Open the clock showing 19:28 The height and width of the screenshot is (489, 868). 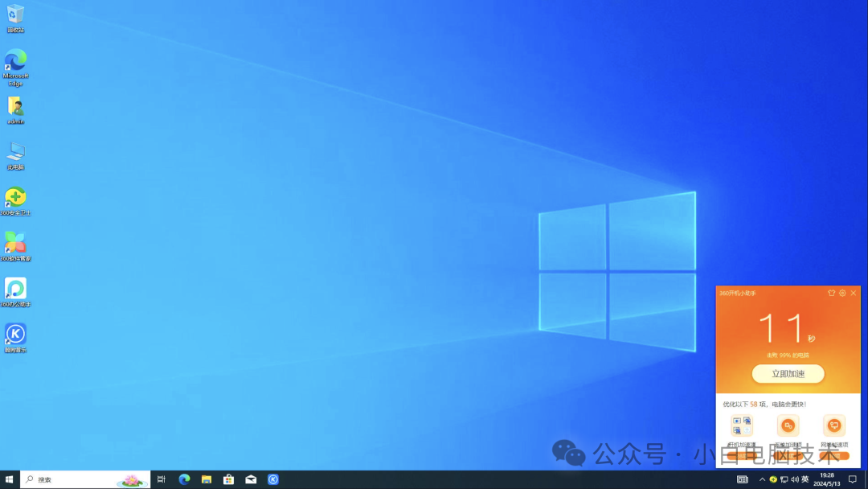pos(826,479)
